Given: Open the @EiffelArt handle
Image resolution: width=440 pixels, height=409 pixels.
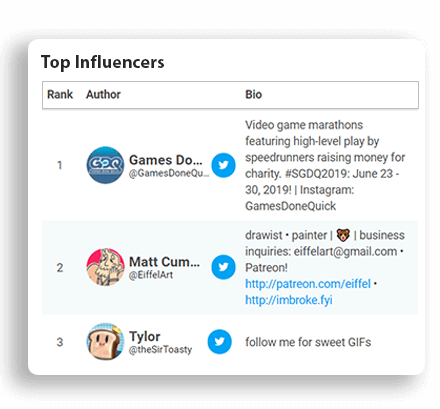Looking at the screenshot, I should 151,275.
